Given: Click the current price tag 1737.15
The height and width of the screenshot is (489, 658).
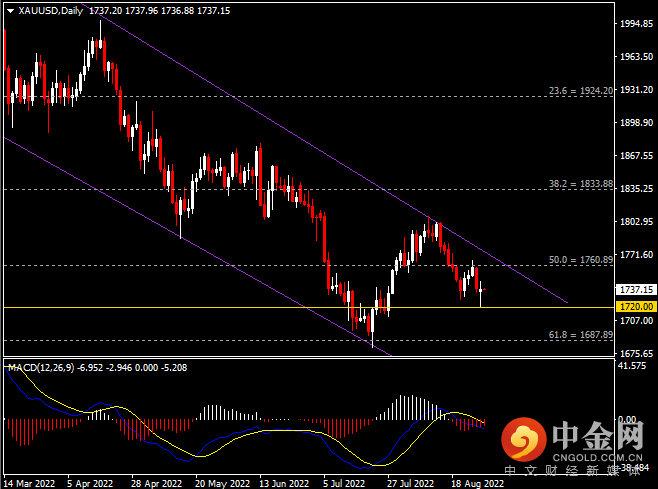Looking at the screenshot, I should click(x=636, y=290).
